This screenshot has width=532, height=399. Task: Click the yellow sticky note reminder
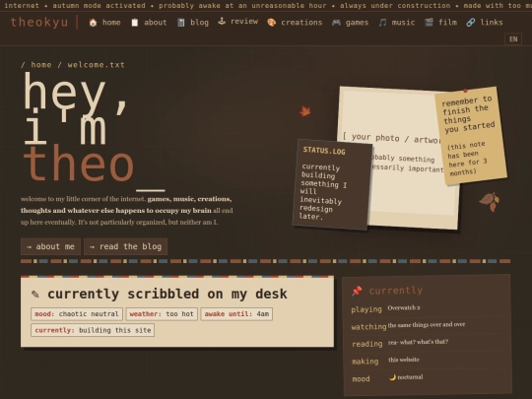coord(471,136)
